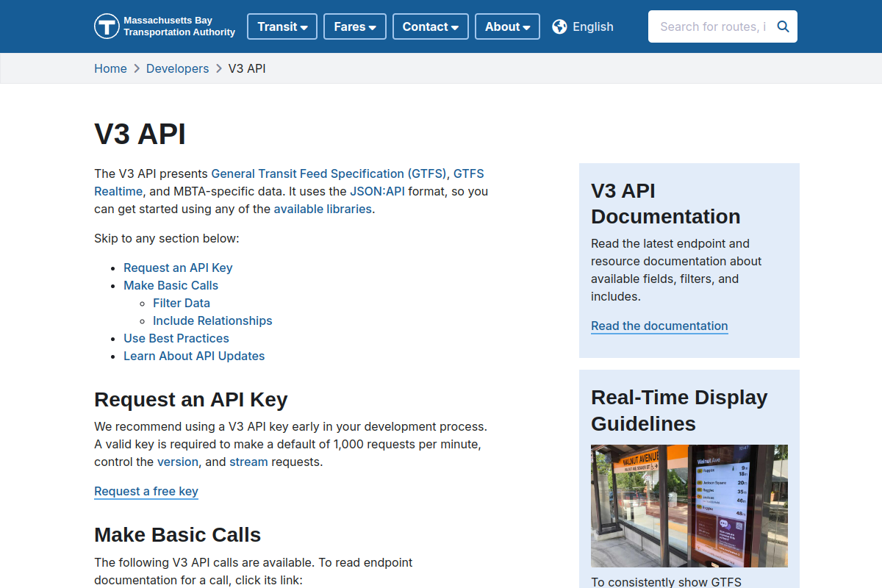
Task: Open the Transit dropdown menu
Action: pyautogui.click(x=282, y=26)
